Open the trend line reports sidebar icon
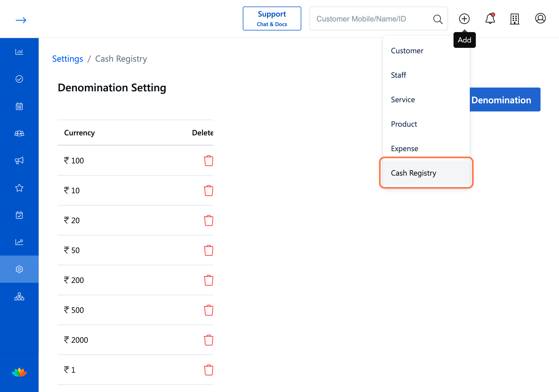Screen dimensions: 559x392 19,242
